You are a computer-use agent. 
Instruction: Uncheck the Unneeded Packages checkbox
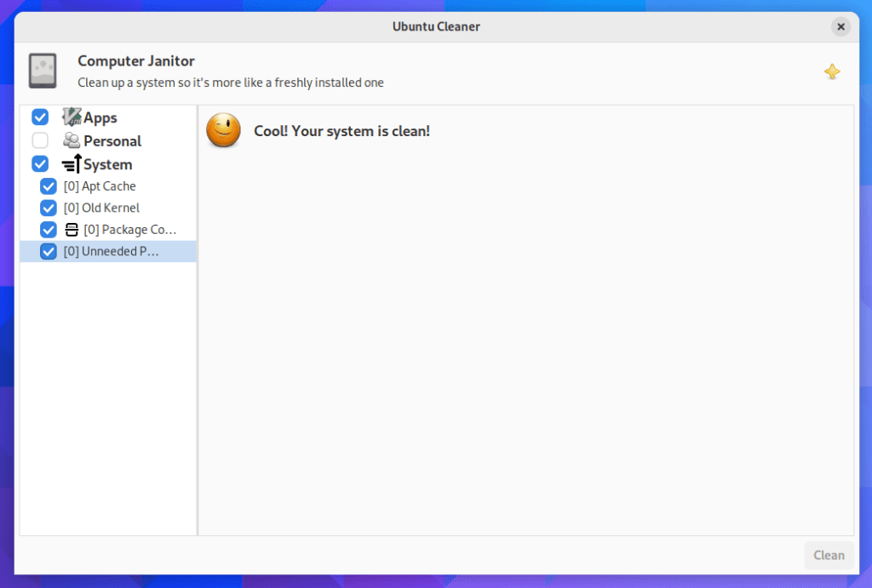48,251
